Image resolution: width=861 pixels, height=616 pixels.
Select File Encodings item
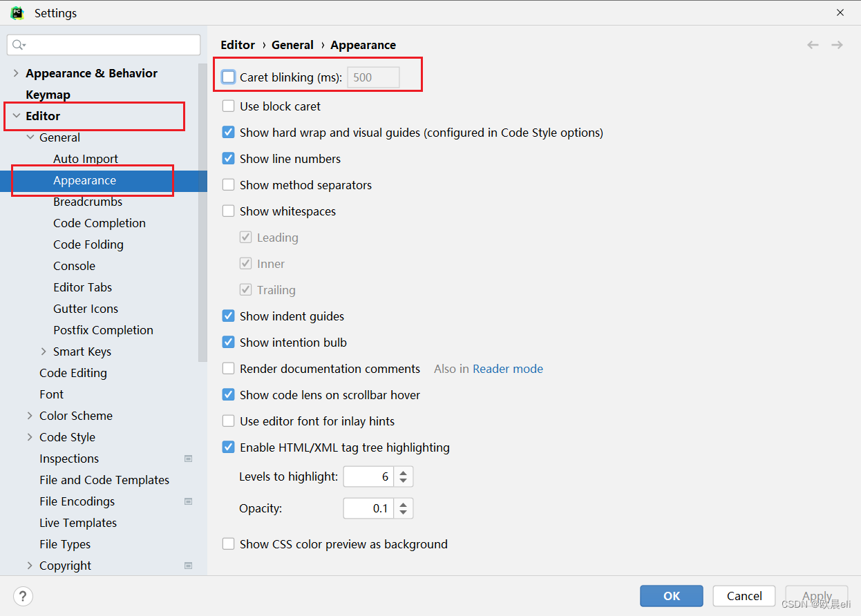point(77,501)
